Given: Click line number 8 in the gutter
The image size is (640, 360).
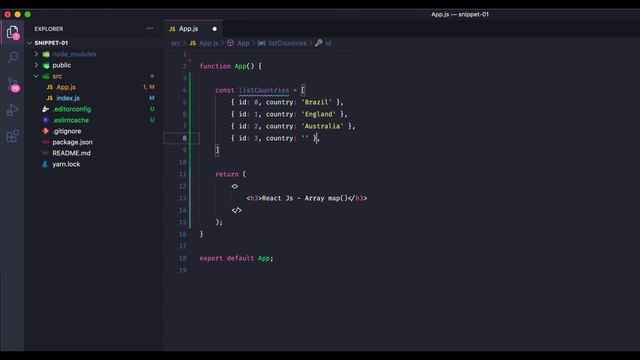Looking at the screenshot, I should click(x=184, y=138).
